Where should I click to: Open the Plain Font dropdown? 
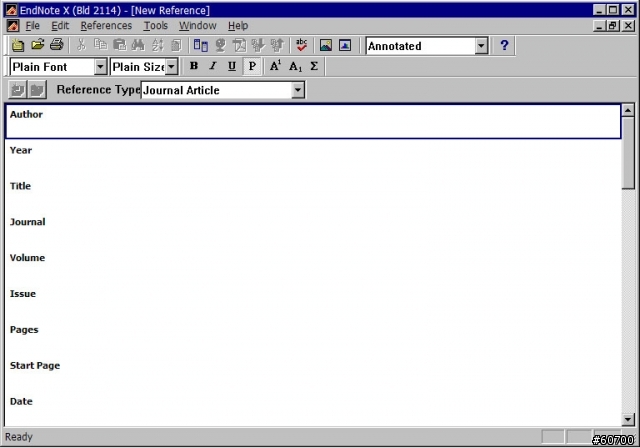point(100,67)
